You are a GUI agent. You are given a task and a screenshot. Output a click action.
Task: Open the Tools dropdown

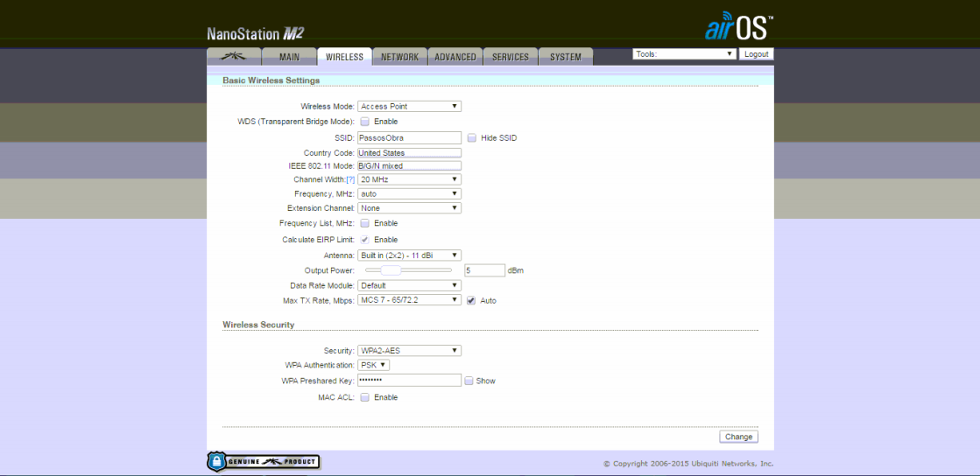pos(684,54)
